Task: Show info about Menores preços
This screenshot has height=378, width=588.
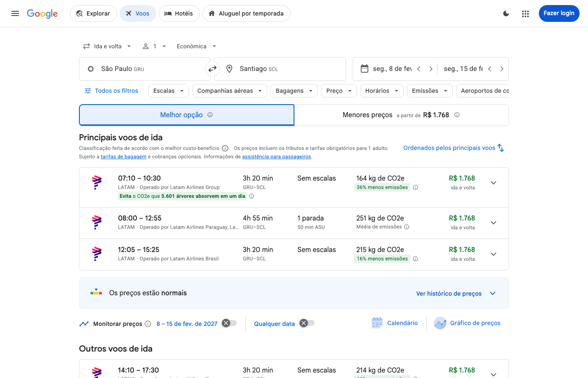Action: point(457,115)
